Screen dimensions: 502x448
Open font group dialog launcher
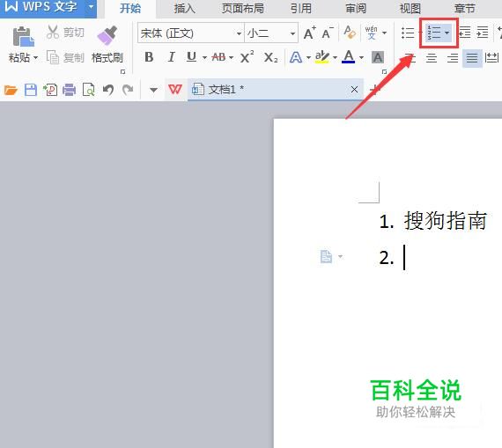click(384, 71)
